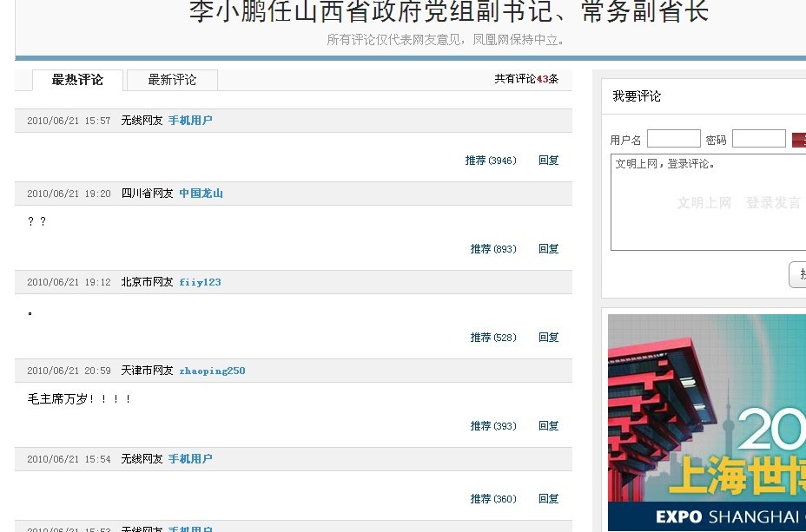Click 手机用户 link on the 15:54 comment
This screenshot has height=532, width=806.
click(189, 459)
